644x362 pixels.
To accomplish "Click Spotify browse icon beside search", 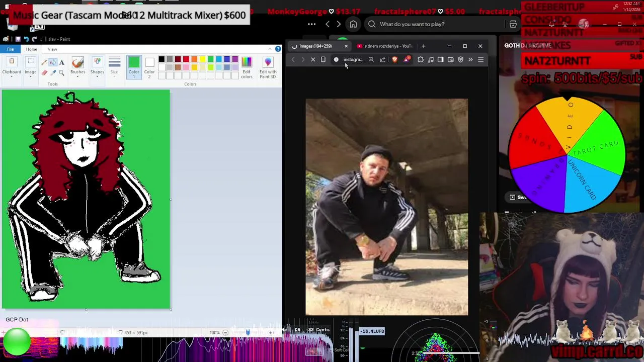I will [513, 24].
